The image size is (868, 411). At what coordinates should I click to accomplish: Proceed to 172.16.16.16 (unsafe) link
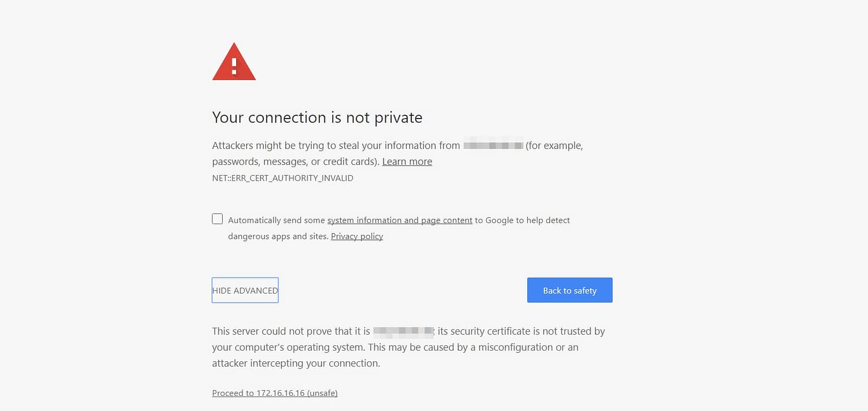tap(275, 393)
